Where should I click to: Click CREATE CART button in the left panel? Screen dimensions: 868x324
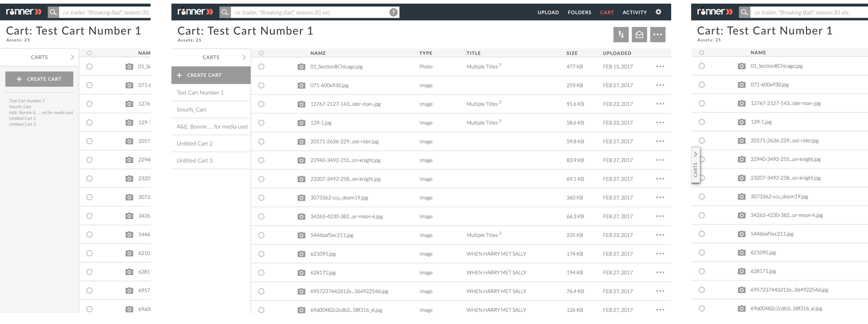pos(39,79)
